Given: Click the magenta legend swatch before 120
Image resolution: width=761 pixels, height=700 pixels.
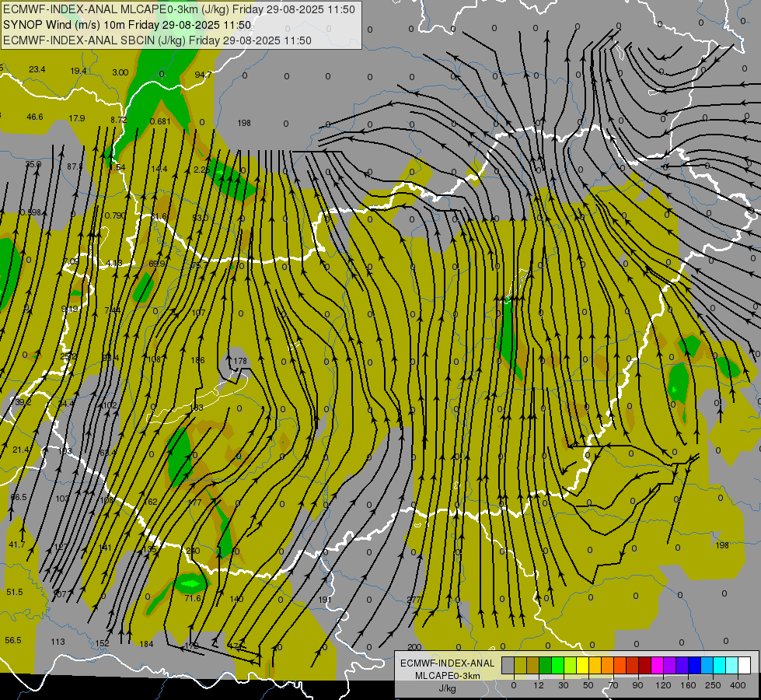Looking at the screenshot, I should point(657,666).
